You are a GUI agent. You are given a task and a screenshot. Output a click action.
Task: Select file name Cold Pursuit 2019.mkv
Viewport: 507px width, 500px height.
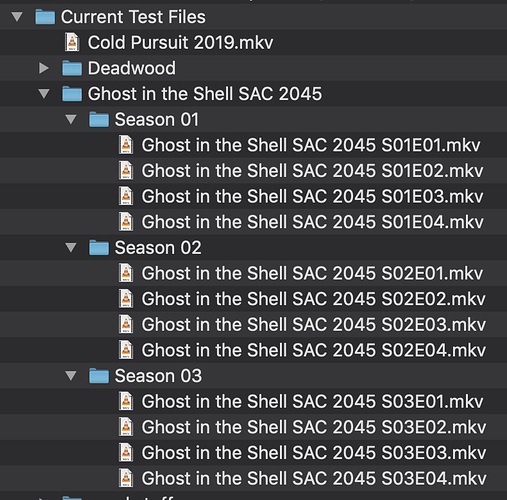coord(180,43)
